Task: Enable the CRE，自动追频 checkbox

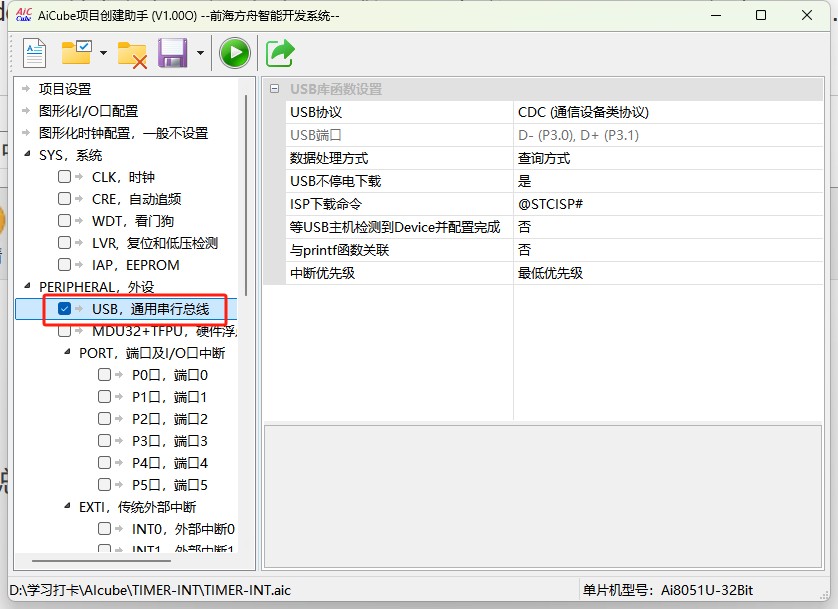Action: 64,199
